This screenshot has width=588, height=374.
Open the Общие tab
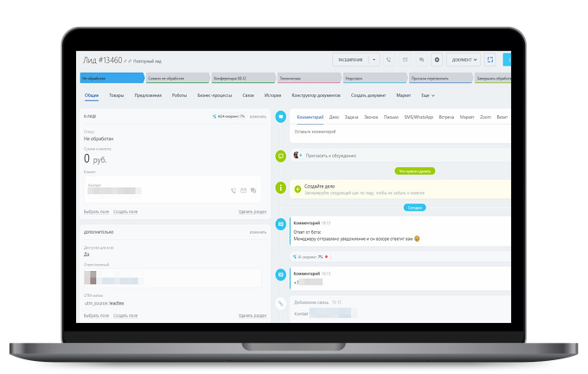coord(92,95)
